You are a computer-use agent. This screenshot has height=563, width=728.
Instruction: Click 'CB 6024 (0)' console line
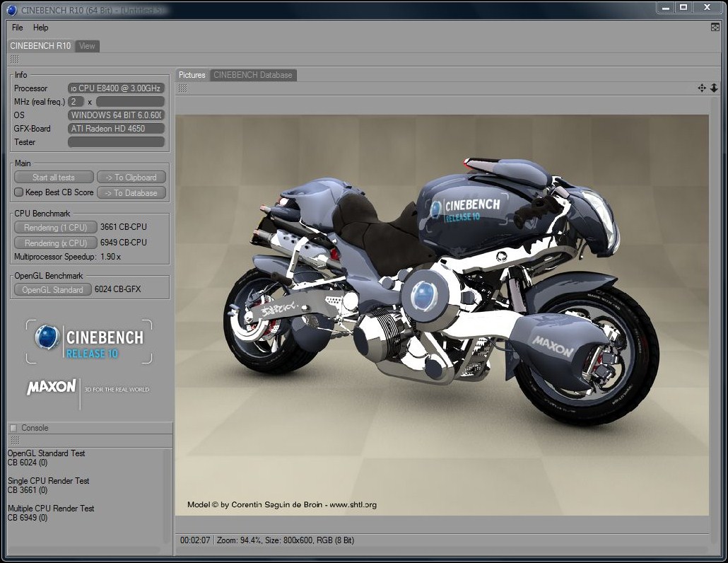[x=28, y=462]
